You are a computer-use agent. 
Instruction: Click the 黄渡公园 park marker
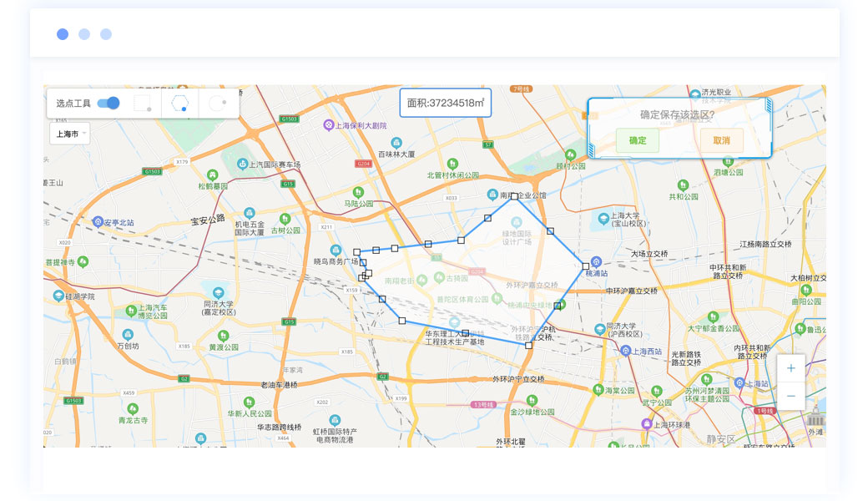click(x=223, y=336)
